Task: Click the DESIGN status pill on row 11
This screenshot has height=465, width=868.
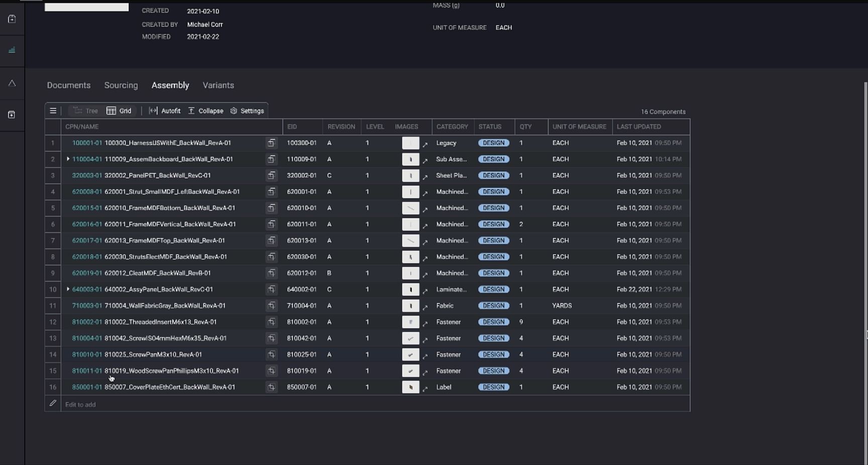Action: point(493,305)
